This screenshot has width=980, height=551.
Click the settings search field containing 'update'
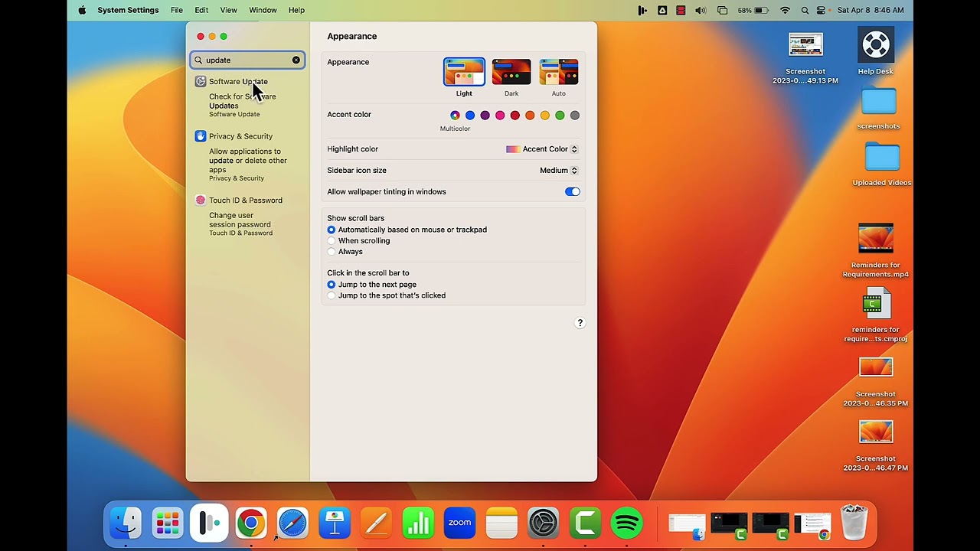247,60
